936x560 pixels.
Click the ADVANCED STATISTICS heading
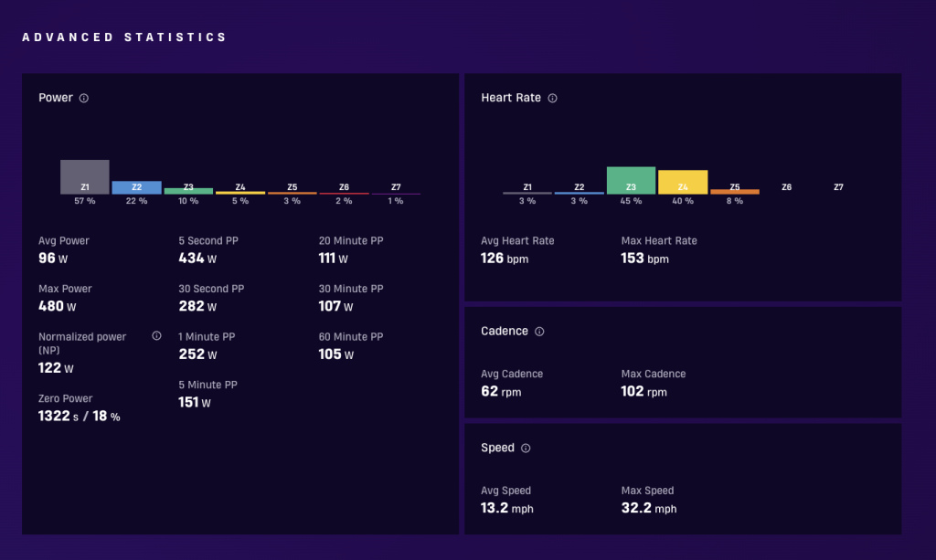coord(124,37)
